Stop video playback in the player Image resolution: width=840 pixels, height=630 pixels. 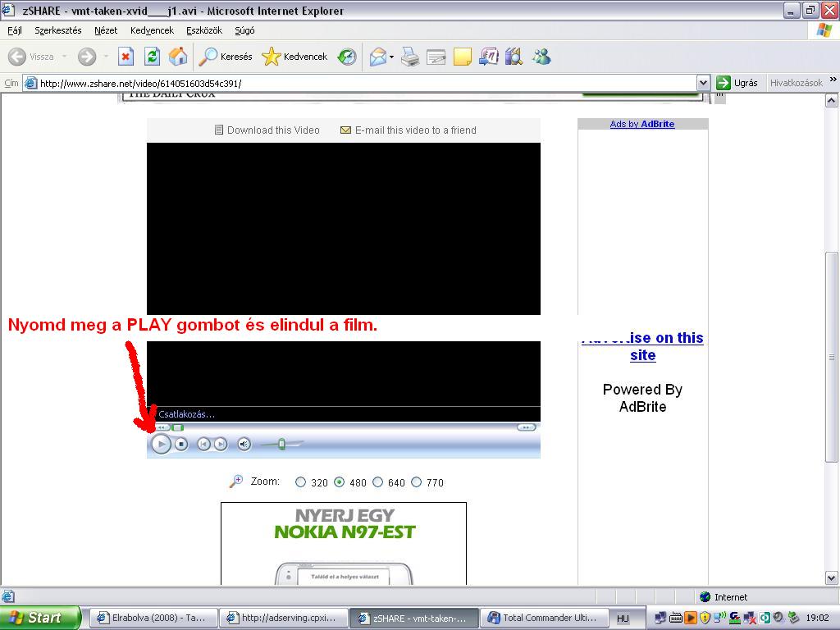point(181,444)
